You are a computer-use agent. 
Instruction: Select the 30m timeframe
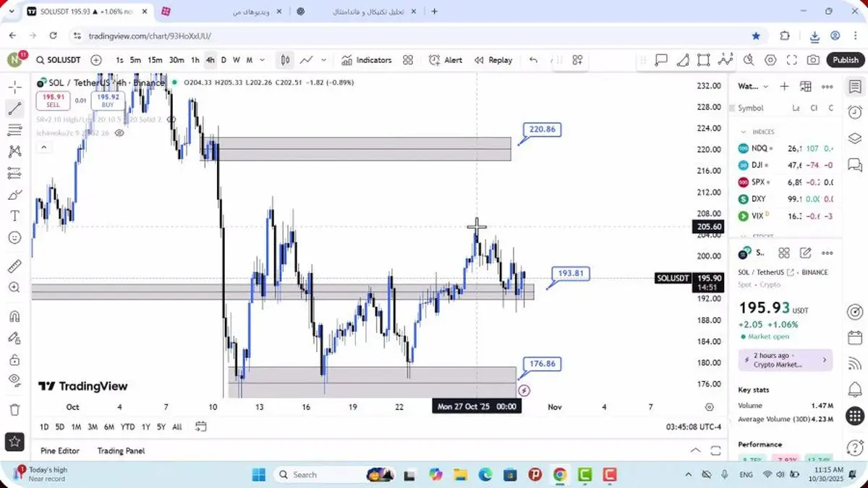176,60
